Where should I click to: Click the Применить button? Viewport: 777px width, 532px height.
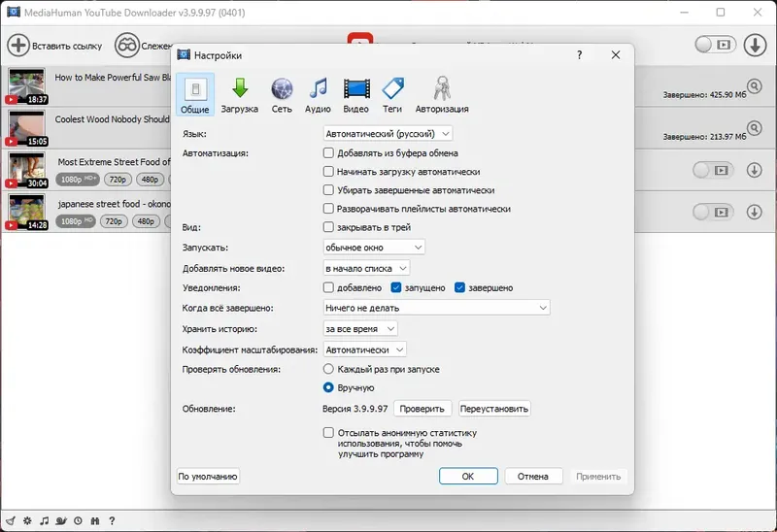pos(598,476)
